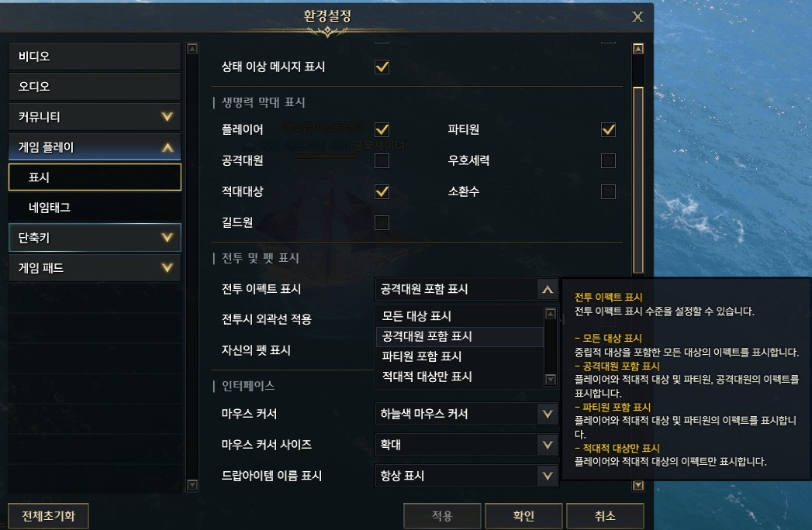
Task: Toggle the 상태 이상 메시지 표시 checkbox
Action: click(382, 67)
